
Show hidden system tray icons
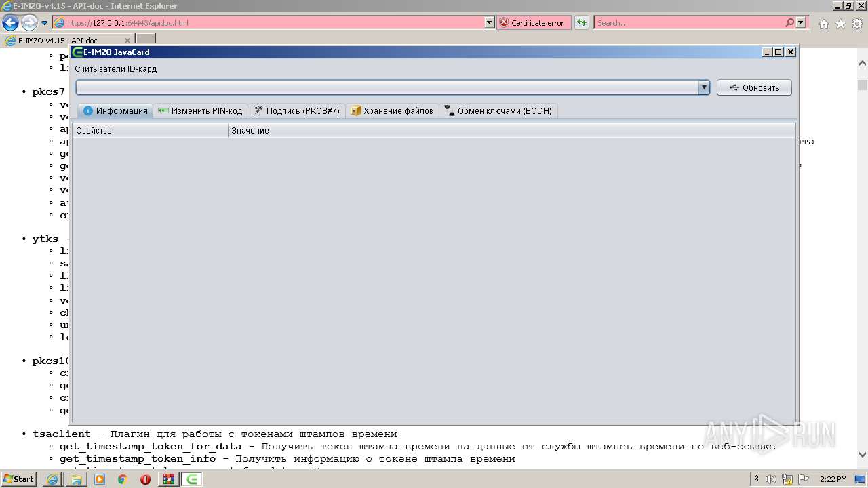(757, 479)
